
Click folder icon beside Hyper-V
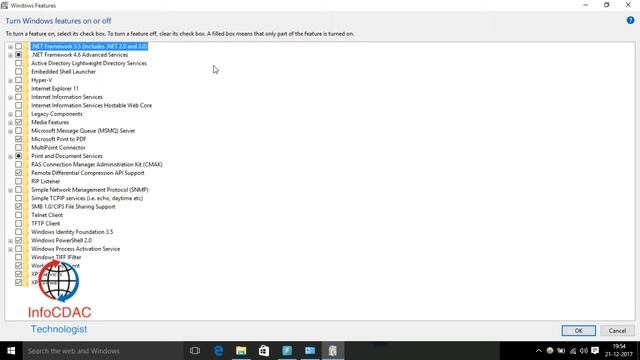click(26, 80)
